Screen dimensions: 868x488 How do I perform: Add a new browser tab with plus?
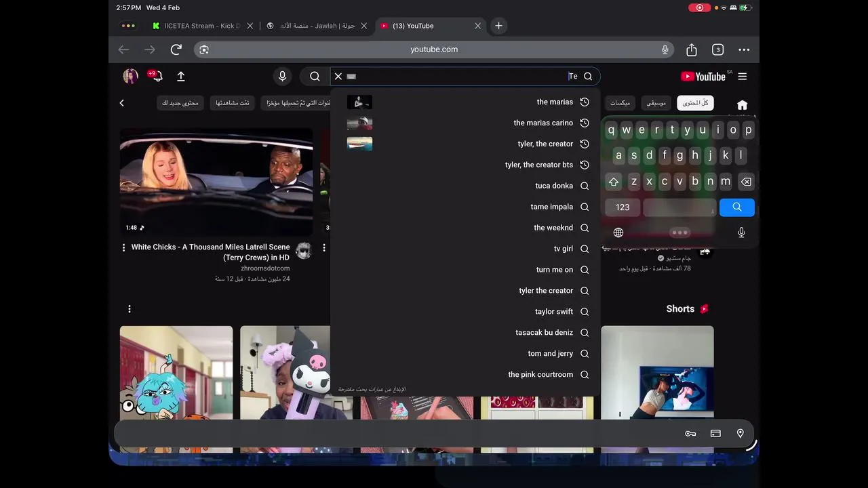point(498,26)
